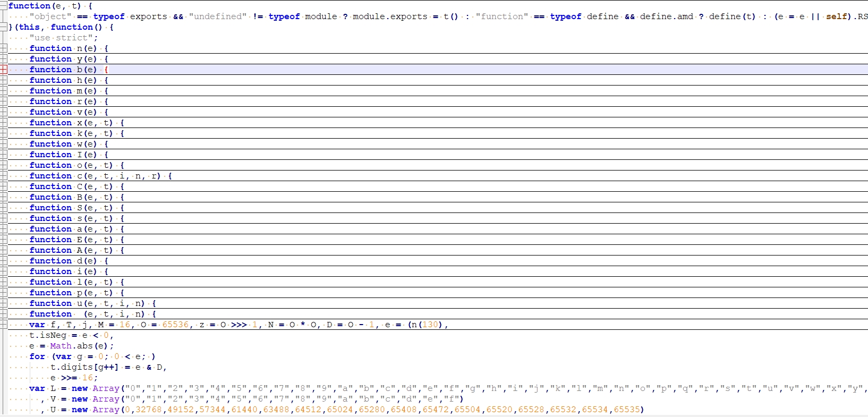The height and width of the screenshot is (417, 868).
Task: Expand the highlighted function b(e) fold marker
Action: click(x=4, y=70)
